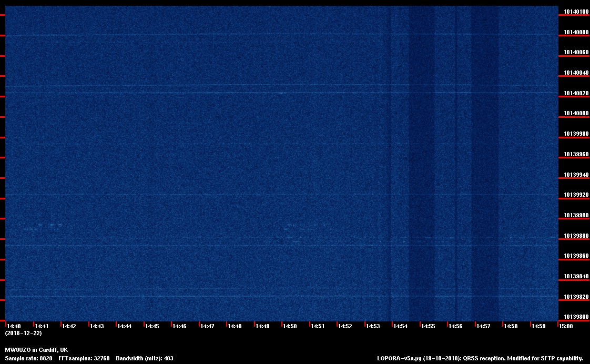
Task: Select the 10139900 frequency marker
Action: pos(575,215)
